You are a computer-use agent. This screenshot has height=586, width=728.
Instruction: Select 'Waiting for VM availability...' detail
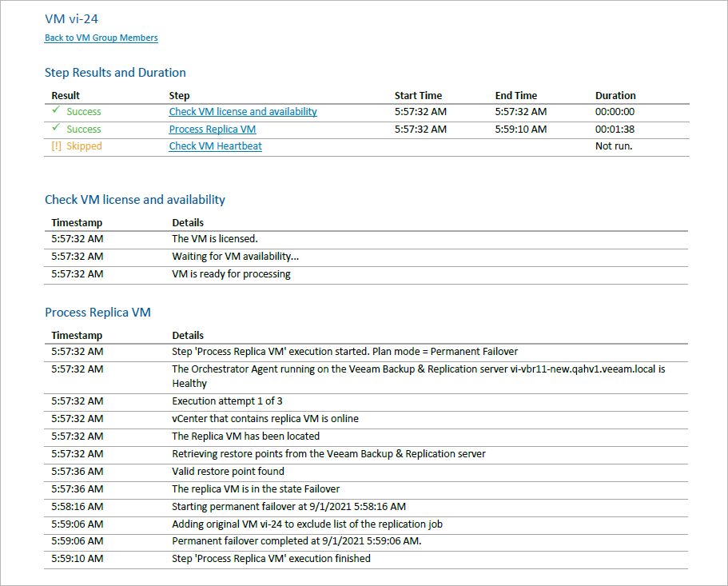coord(236,257)
